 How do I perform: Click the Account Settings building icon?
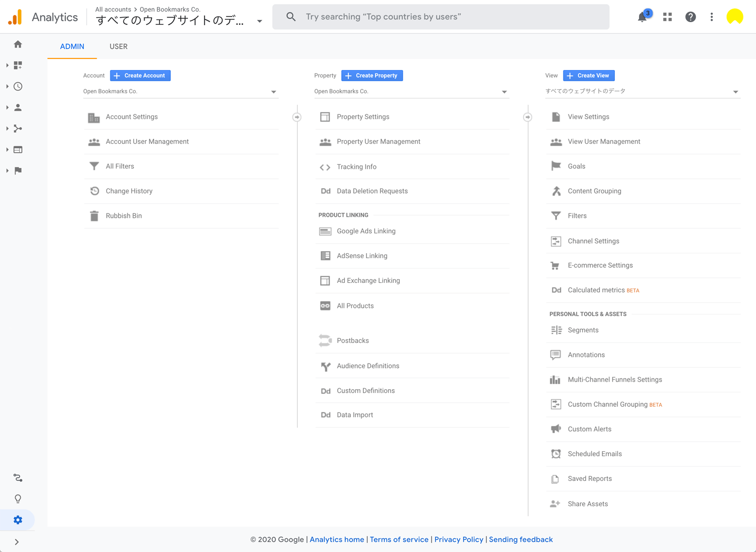(94, 117)
